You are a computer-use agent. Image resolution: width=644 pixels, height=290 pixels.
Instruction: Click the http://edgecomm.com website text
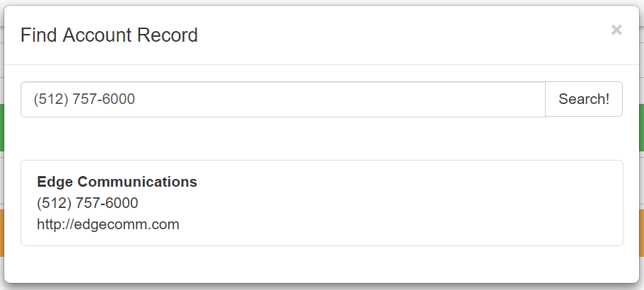point(108,224)
